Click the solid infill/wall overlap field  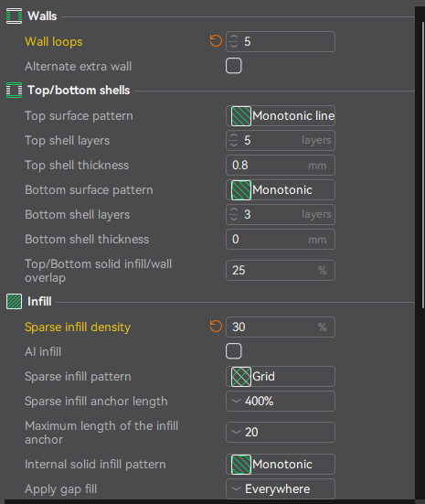[281, 271]
